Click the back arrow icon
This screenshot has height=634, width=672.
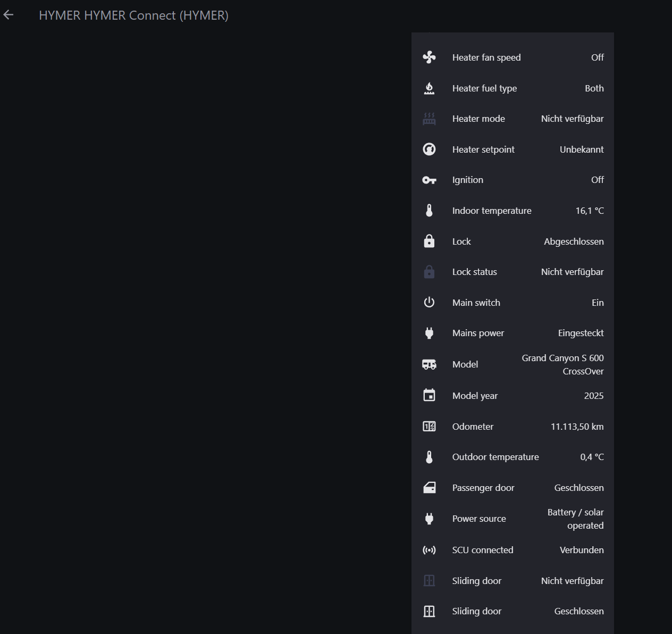point(9,15)
